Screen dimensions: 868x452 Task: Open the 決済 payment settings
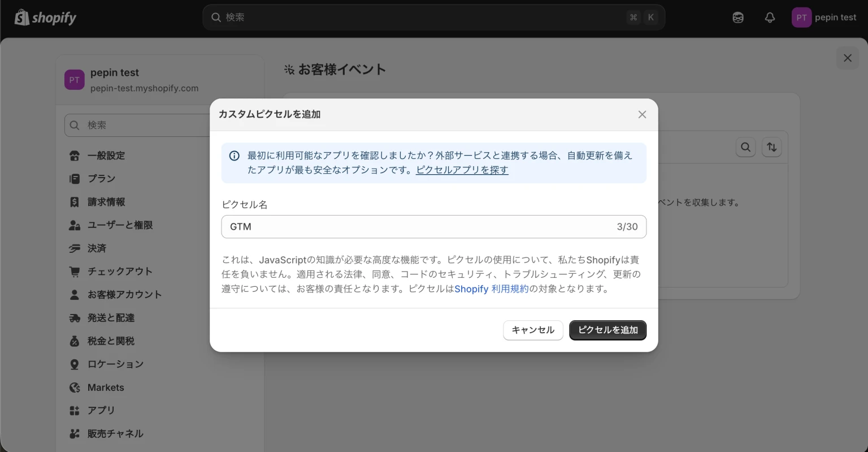98,248
